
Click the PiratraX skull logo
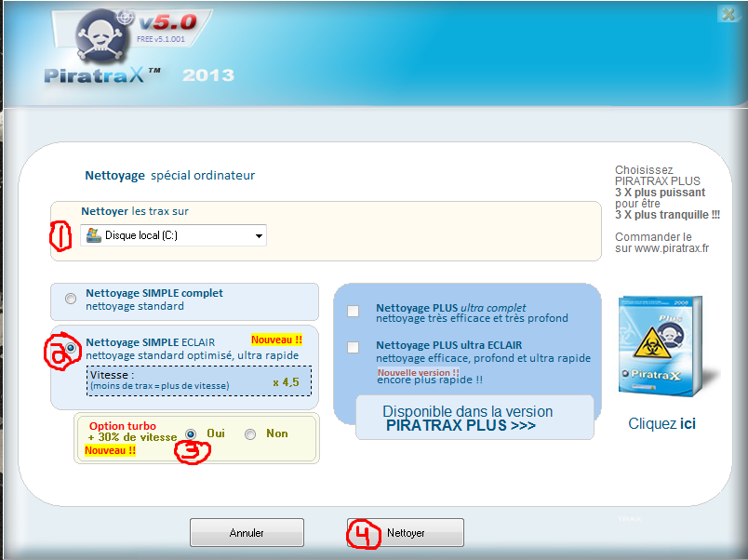click(x=101, y=36)
